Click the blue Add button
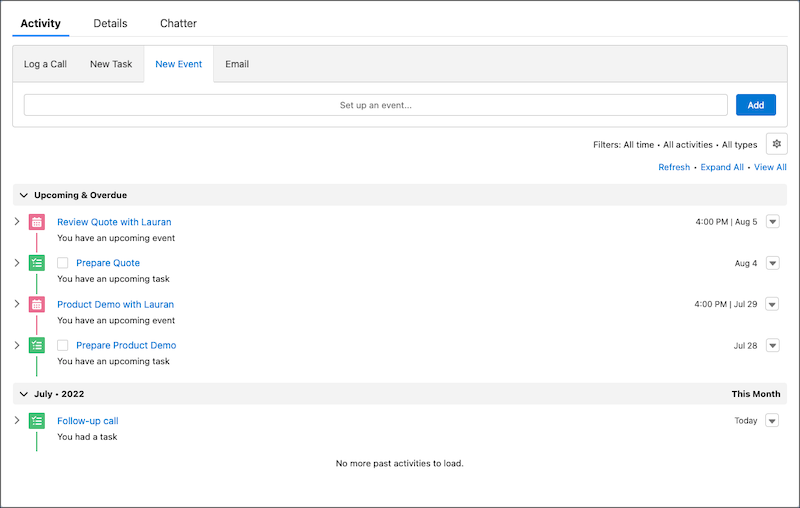Screen dimensions: 800x508 (756, 105)
